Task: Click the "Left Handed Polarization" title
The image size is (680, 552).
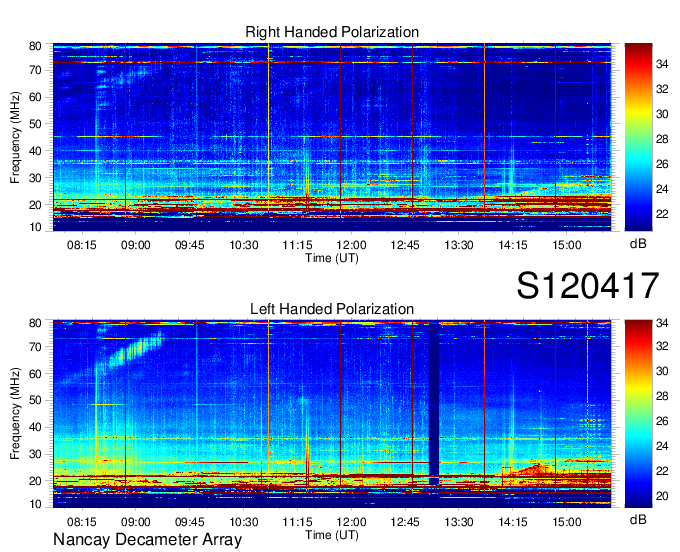Action: [332, 309]
